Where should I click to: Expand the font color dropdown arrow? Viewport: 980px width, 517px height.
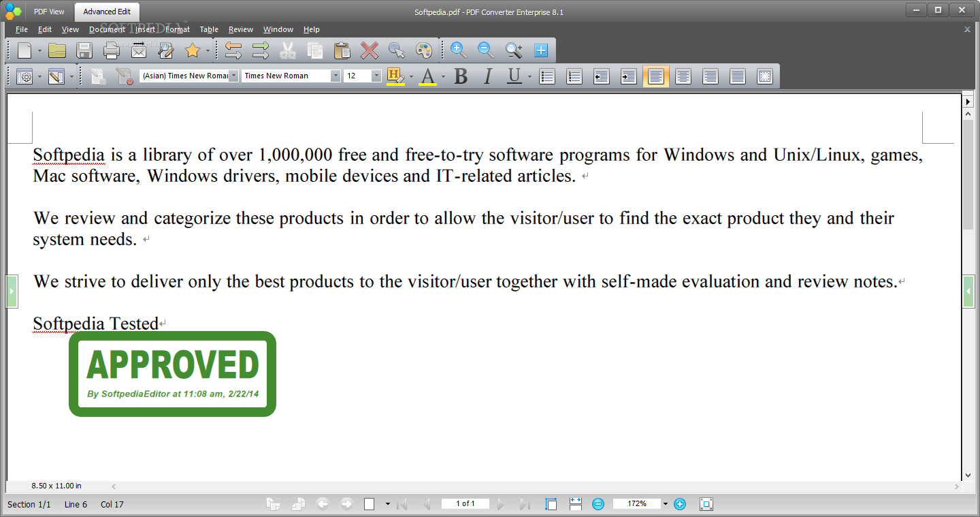coord(443,76)
